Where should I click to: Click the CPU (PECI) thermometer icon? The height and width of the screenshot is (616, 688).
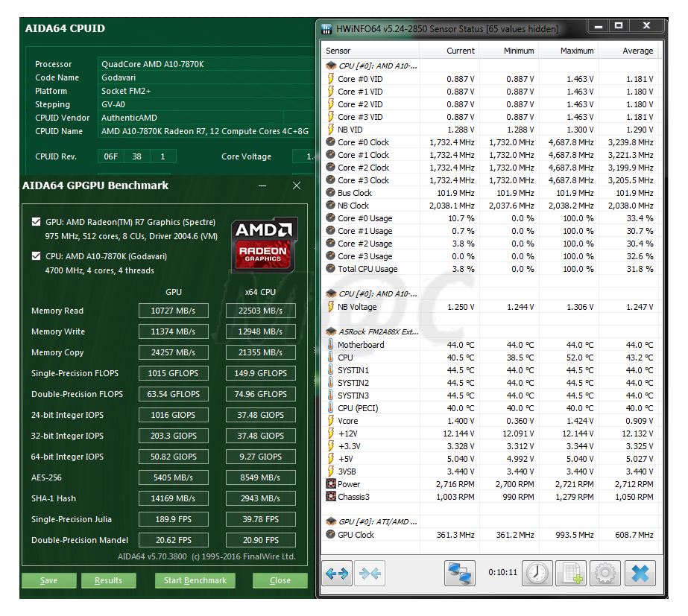(x=330, y=408)
